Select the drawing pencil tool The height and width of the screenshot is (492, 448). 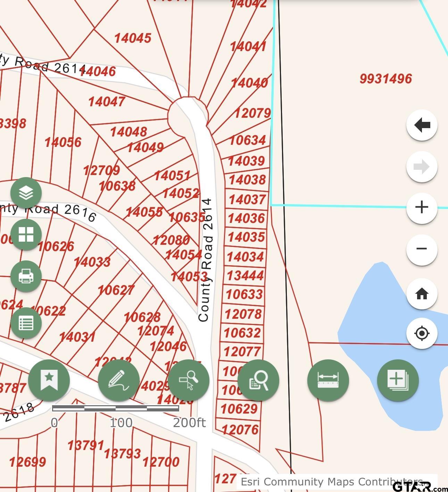pyautogui.click(x=119, y=380)
